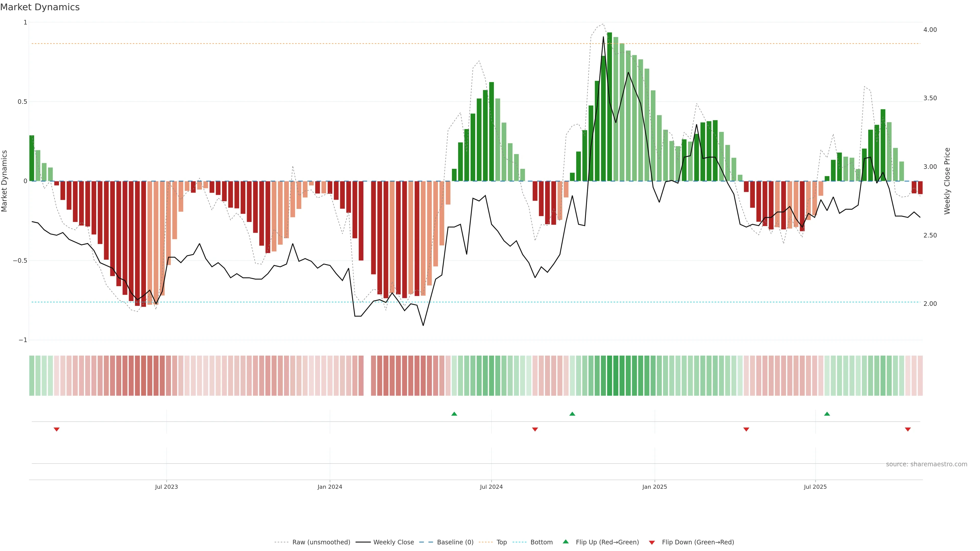The height and width of the screenshot is (551, 980).
Task: Click the red flip-down triangle near Apr 2025
Action: click(x=746, y=429)
